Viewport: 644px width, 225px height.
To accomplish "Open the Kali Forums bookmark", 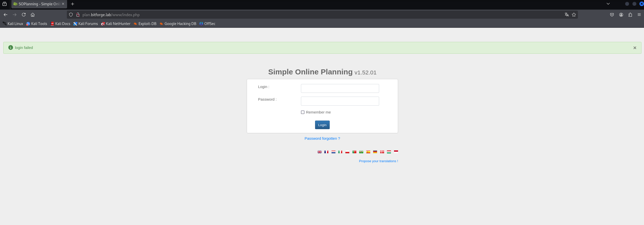I will click(x=86, y=24).
